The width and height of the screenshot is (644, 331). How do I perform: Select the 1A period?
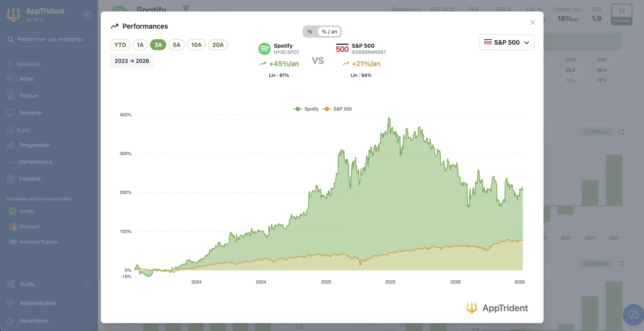pyautogui.click(x=140, y=45)
